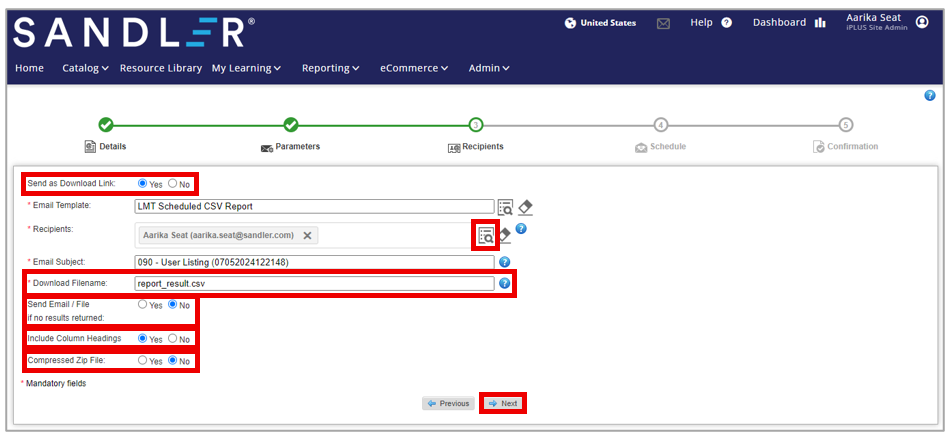Select No for Send as Download Link
This screenshot has width=949, height=439.
pyautogui.click(x=173, y=184)
